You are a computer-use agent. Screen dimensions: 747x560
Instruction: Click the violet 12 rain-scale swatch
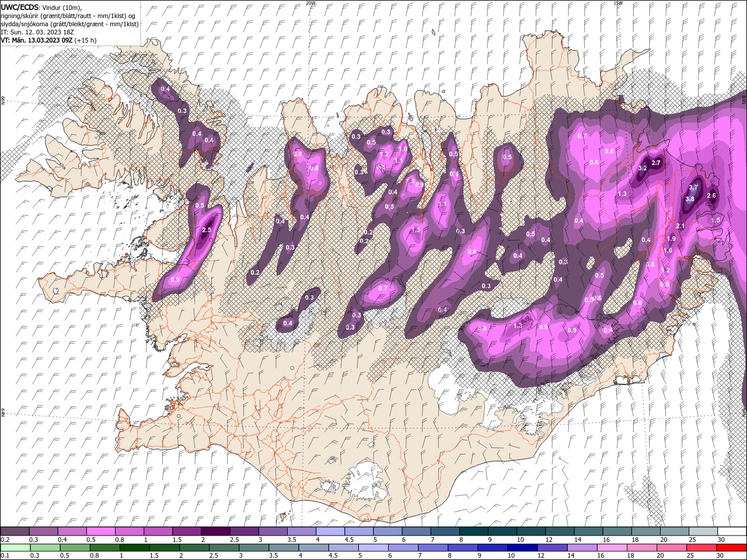(x=552, y=548)
